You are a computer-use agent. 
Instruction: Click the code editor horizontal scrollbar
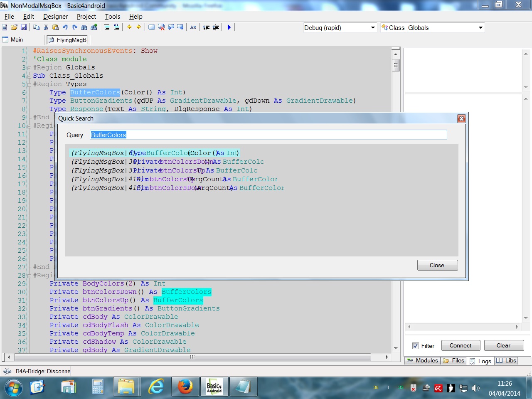coord(192,357)
